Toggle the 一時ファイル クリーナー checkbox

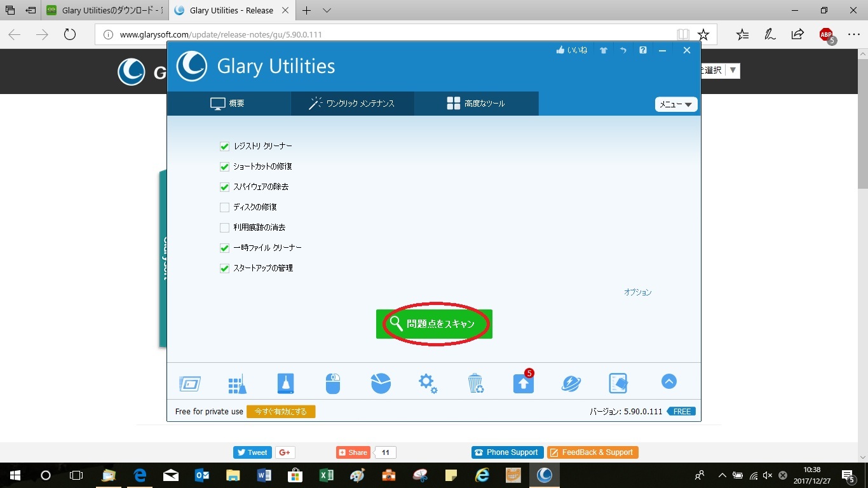224,248
